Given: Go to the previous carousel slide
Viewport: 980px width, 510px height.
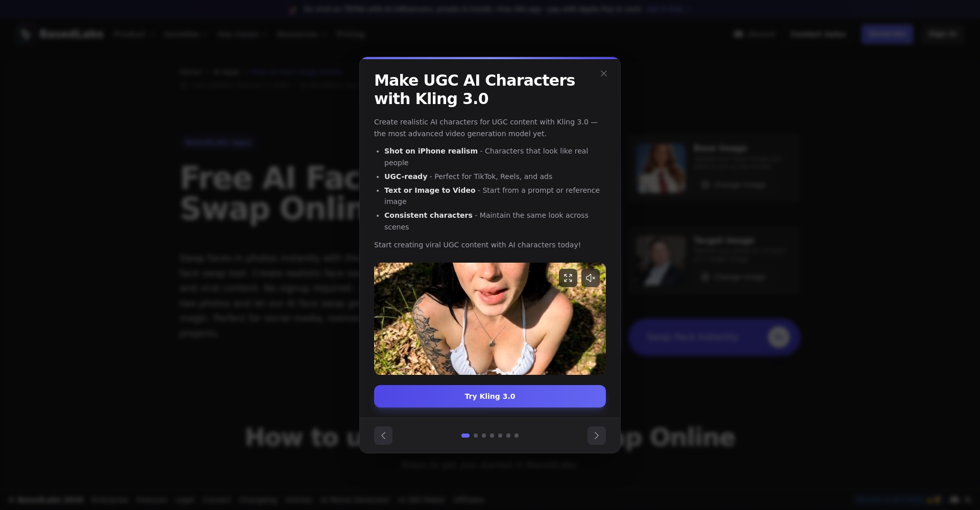Looking at the screenshot, I should 383,436.
